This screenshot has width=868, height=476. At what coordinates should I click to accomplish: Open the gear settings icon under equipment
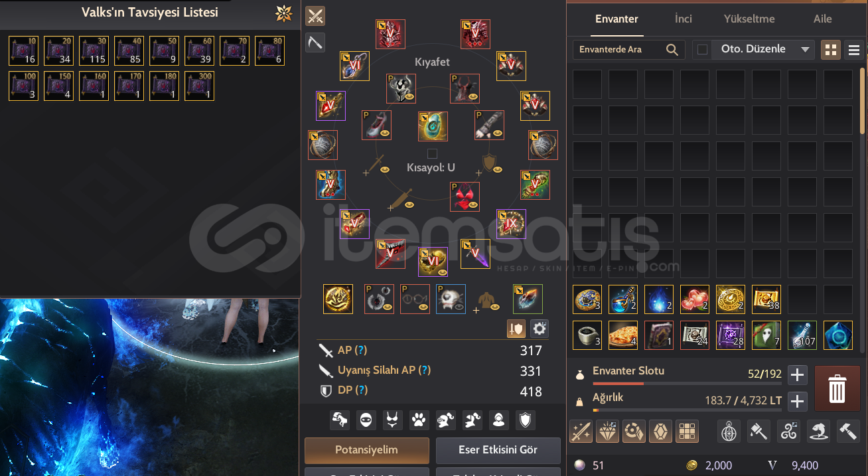[x=540, y=328]
